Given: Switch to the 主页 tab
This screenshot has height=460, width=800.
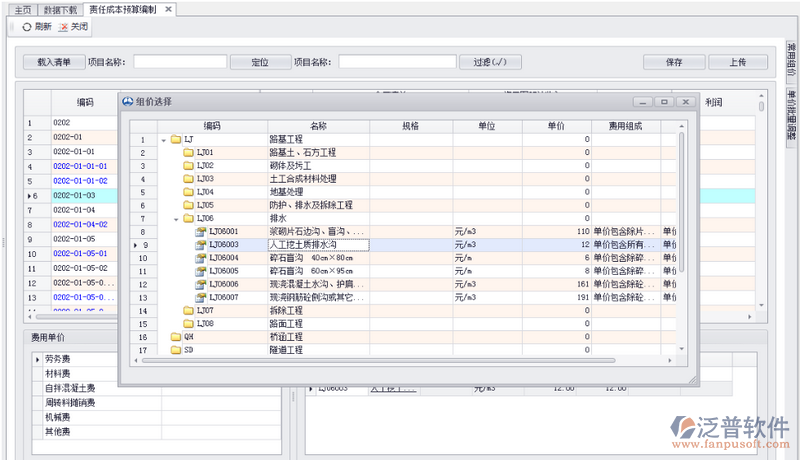Looking at the screenshot, I should [23, 10].
